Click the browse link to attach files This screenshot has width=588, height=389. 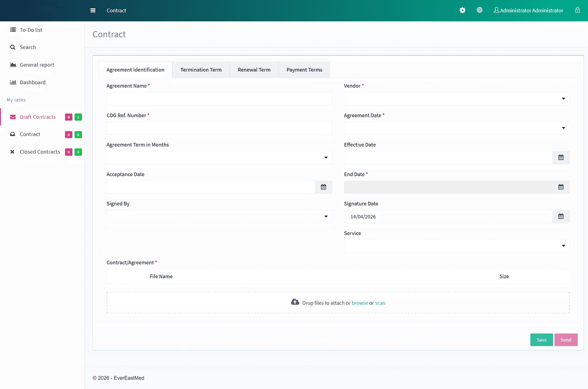coord(360,303)
